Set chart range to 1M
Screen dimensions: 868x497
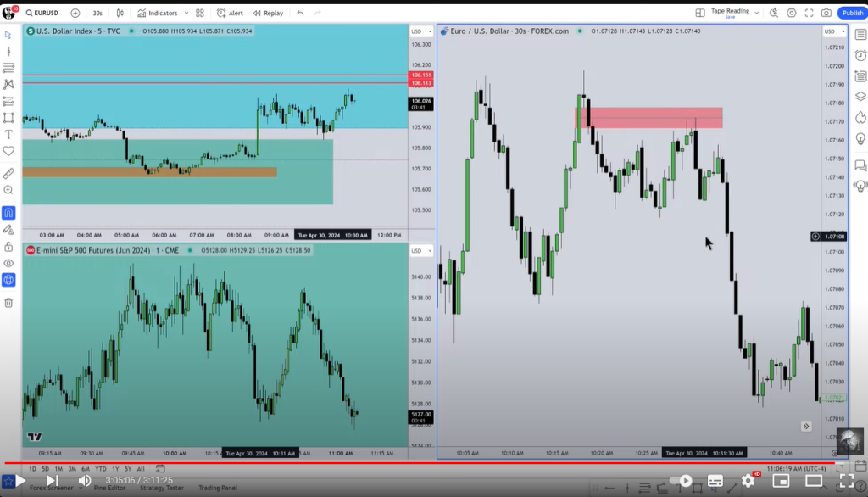tap(58, 469)
